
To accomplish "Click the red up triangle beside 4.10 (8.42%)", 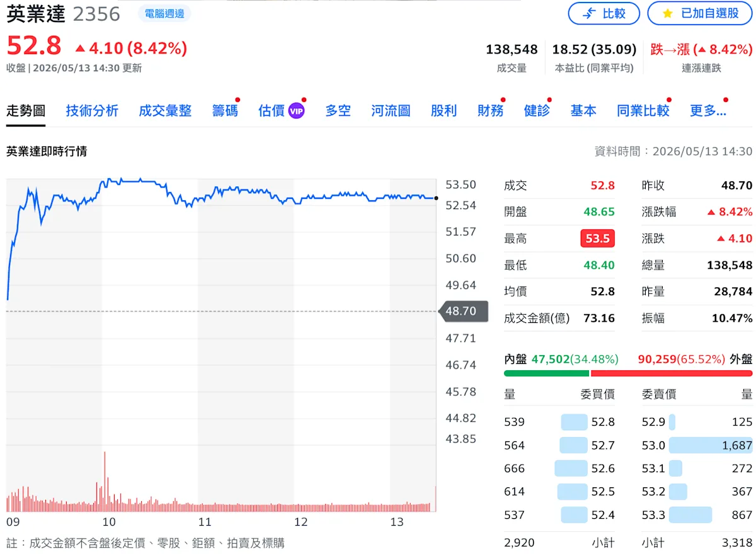I will 80,48.
